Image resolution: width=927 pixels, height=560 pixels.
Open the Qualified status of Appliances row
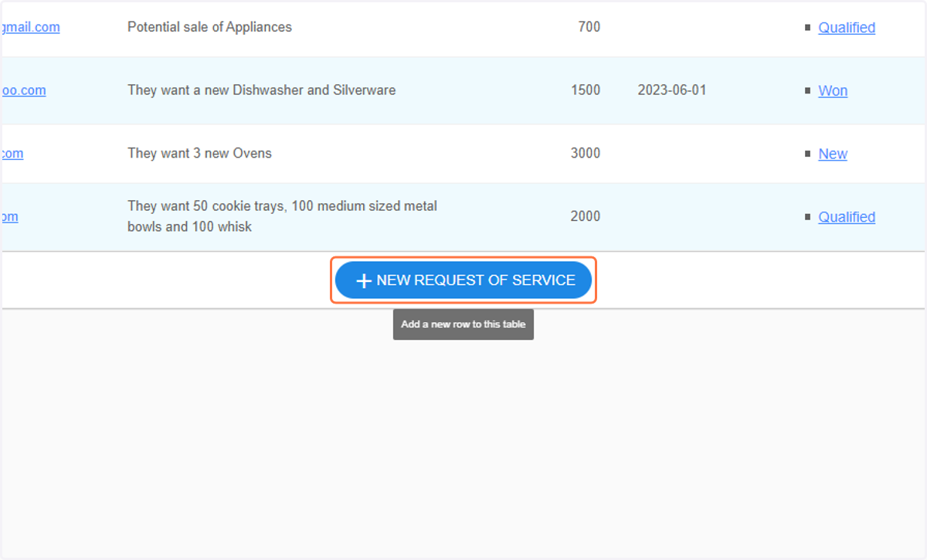[x=847, y=28]
